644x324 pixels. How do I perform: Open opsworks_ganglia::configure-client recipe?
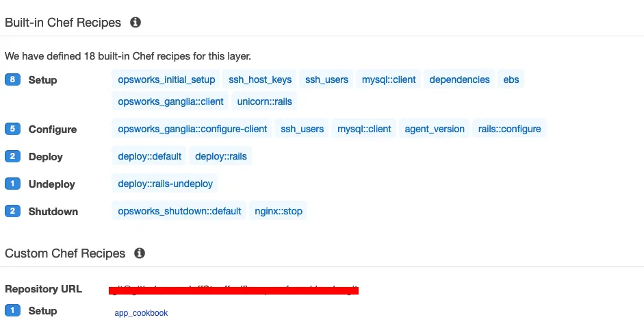click(x=192, y=129)
